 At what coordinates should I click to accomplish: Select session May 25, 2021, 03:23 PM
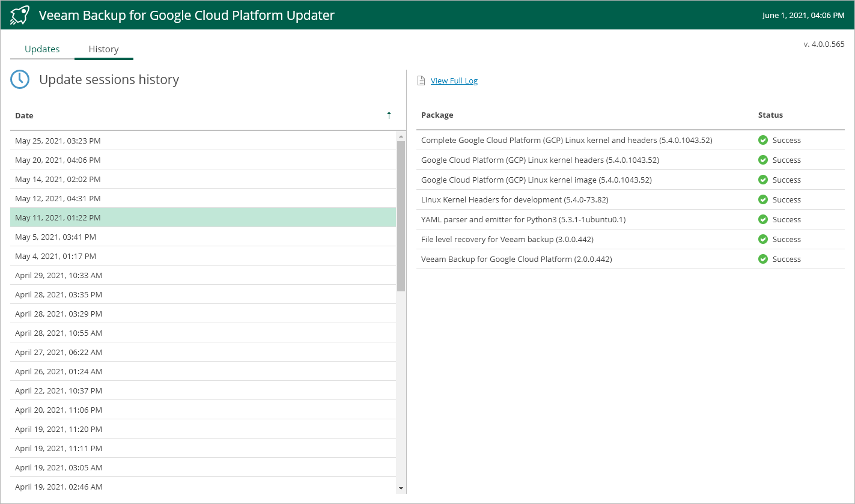point(203,141)
